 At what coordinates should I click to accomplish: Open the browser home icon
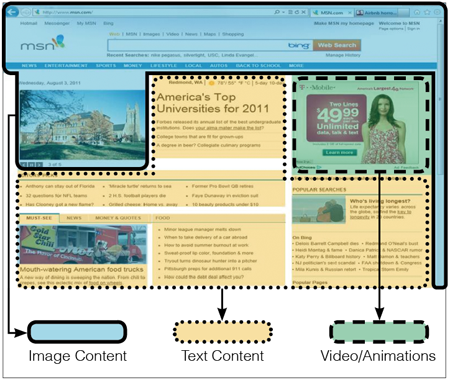pyautogui.click(x=417, y=12)
